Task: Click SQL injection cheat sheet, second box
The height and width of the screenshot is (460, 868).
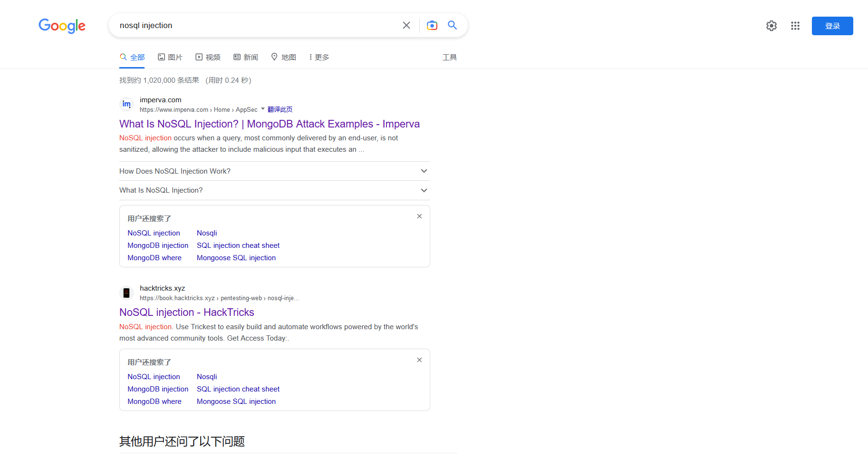Action: (x=238, y=389)
